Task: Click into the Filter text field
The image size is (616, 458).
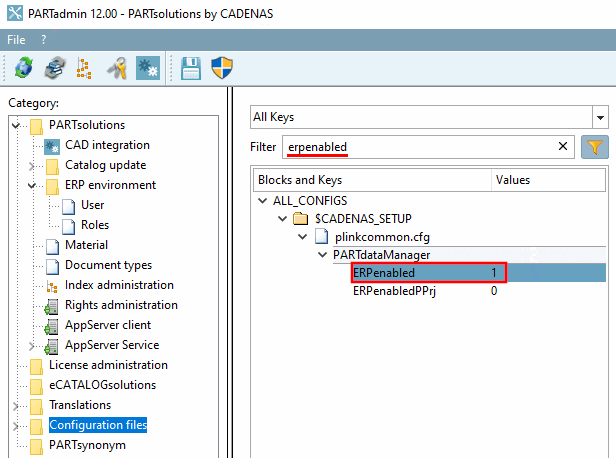Action: (x=420, y=147)
